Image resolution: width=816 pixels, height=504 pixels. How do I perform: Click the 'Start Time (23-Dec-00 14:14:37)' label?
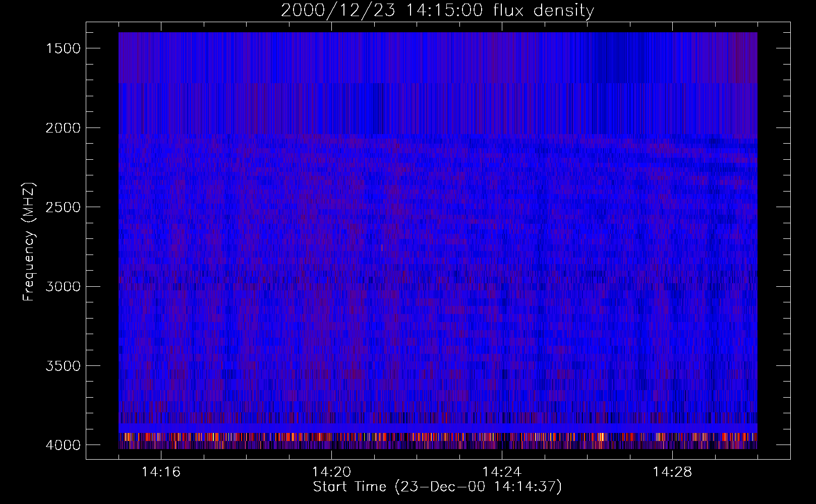point(437,487)
